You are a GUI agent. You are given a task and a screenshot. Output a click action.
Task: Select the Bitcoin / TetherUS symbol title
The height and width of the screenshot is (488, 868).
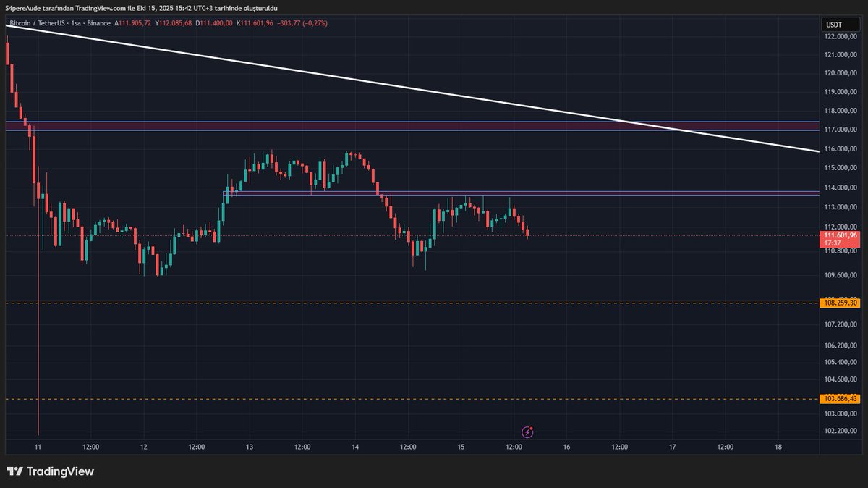coord(37,23)
